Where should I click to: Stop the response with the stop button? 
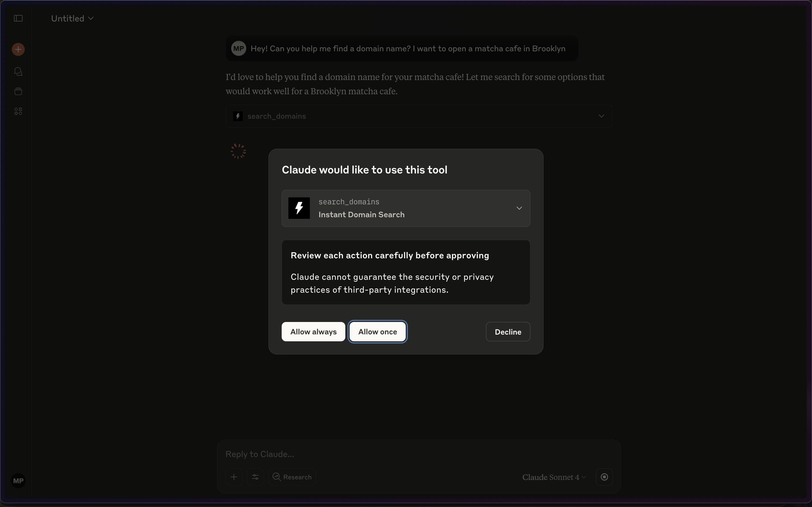(x=604, y=477)
